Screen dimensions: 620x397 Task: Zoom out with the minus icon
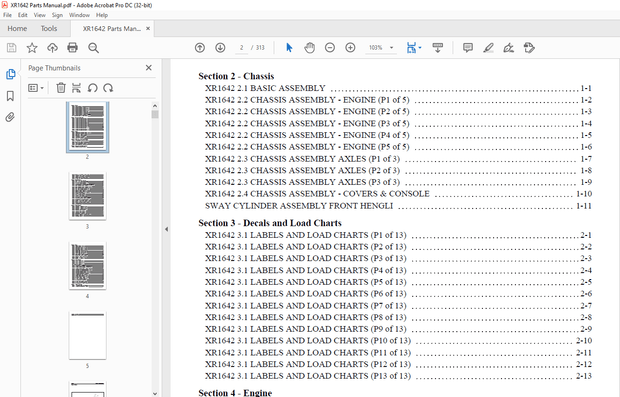(330, 48)
